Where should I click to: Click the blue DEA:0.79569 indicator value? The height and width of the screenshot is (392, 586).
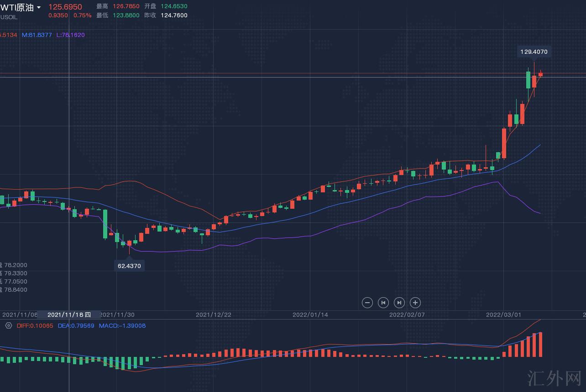click(76, 325)
